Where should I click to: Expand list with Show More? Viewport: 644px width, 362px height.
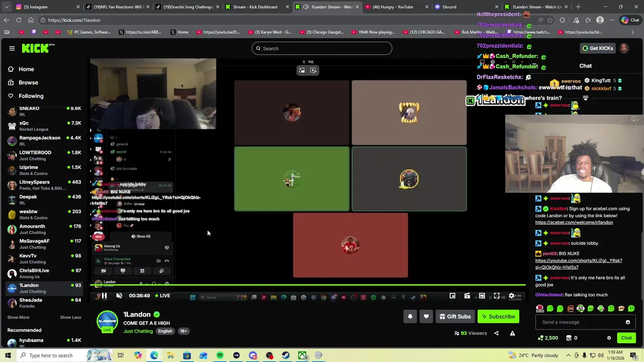pyautogui.click(x=18, y=317)
